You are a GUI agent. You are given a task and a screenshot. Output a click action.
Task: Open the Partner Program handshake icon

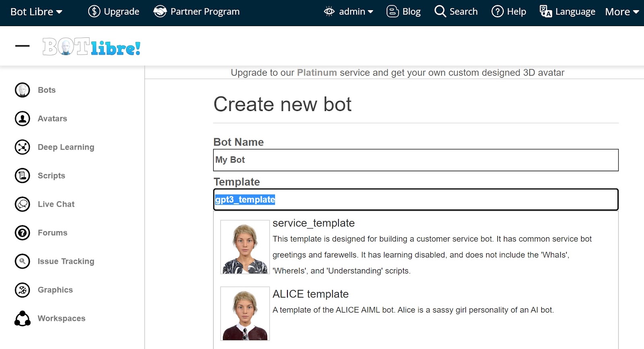(160, 11)
